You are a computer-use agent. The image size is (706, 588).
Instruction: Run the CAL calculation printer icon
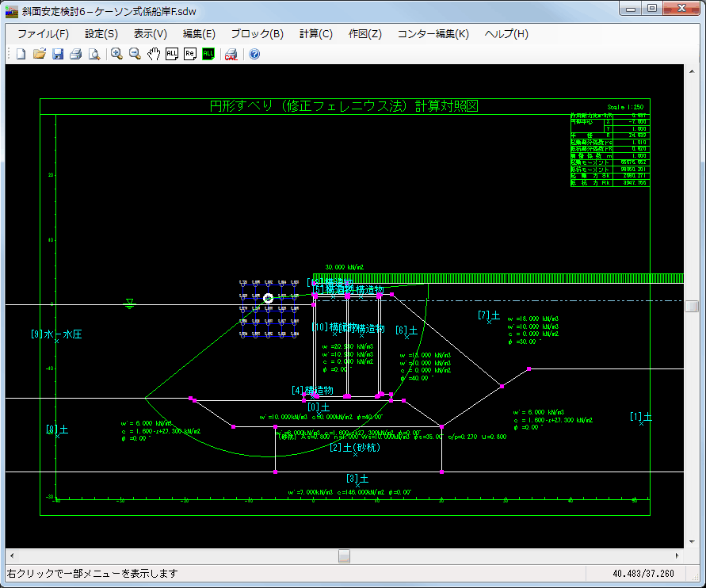pyautogui.click(x=231, y=54)
